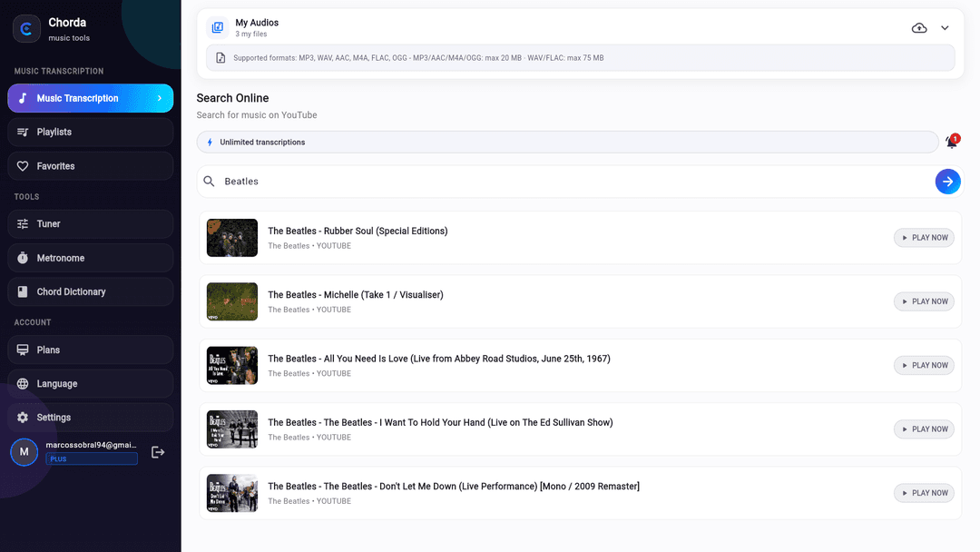Open Music Transcription in sidebar
This screenshot has width=980, height=552.
[90, 98]
